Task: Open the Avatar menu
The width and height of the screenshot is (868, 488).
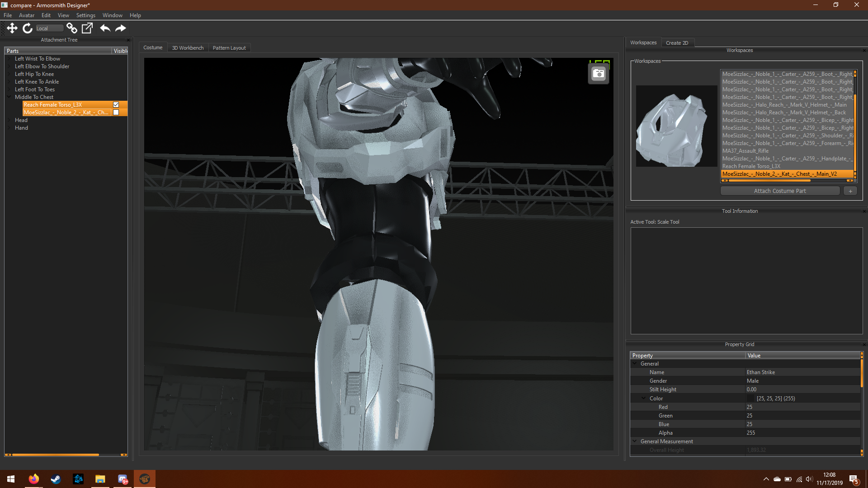Action: (27, 15)
